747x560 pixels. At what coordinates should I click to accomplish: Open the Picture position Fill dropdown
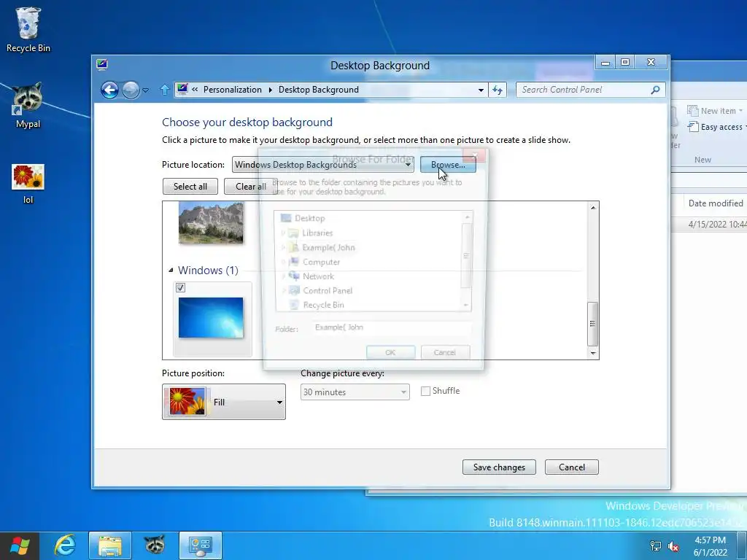tap(224, 402)
